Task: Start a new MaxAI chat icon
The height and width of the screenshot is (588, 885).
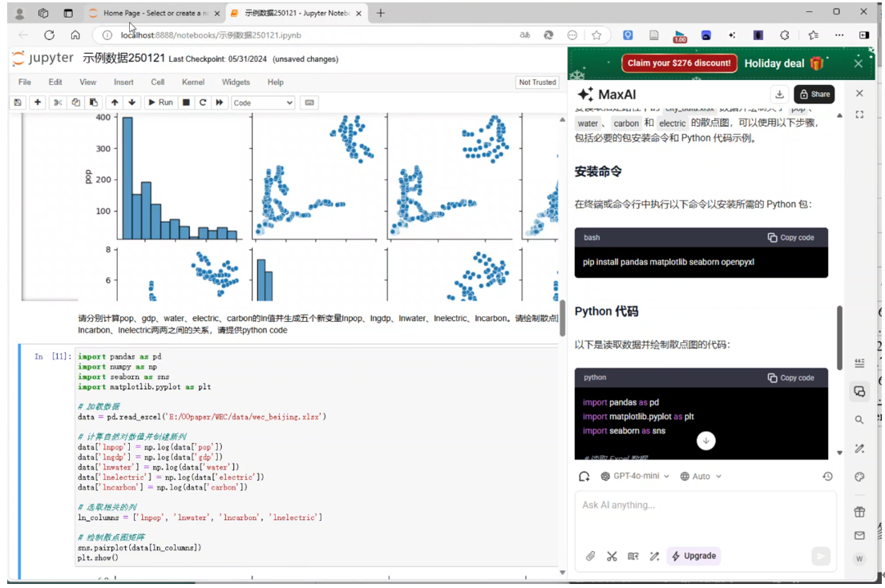Action: [584, 477]
